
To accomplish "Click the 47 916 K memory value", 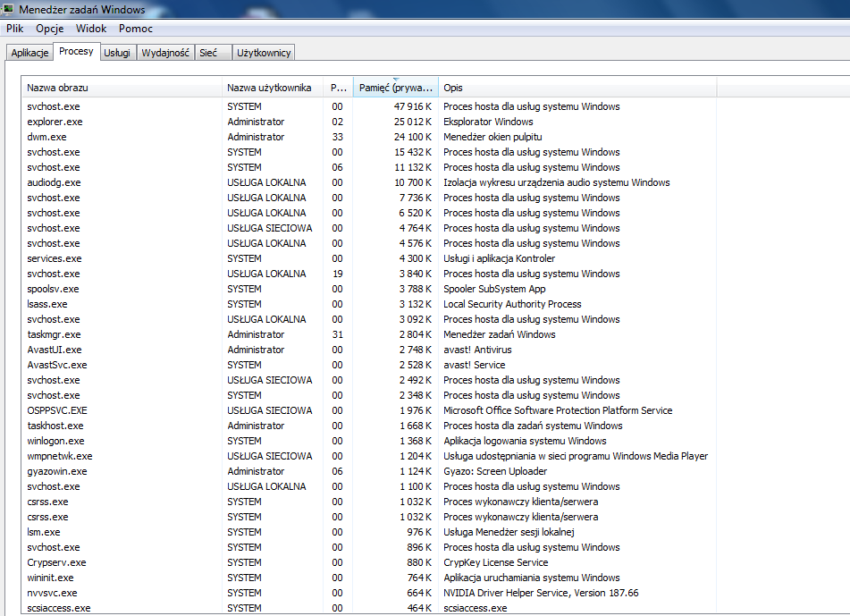I will [413, 106].
